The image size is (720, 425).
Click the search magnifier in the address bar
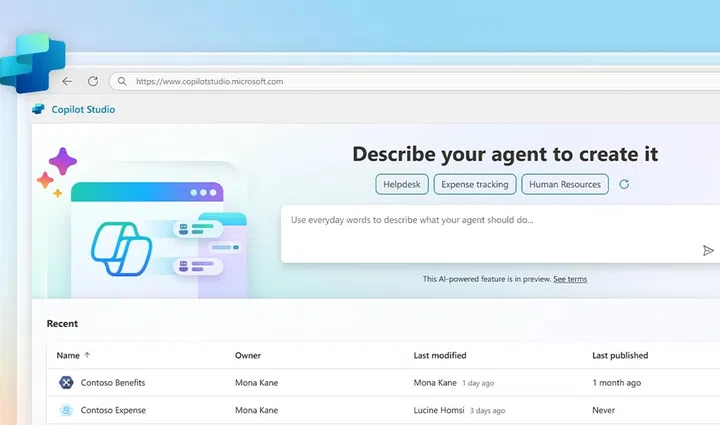click(x=122, y=81)
